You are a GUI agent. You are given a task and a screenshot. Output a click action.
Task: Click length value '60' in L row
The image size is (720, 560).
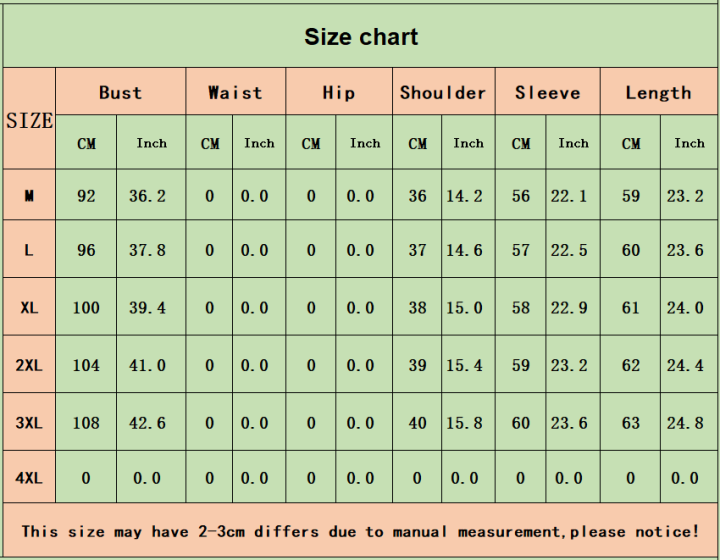coord(630,250)
